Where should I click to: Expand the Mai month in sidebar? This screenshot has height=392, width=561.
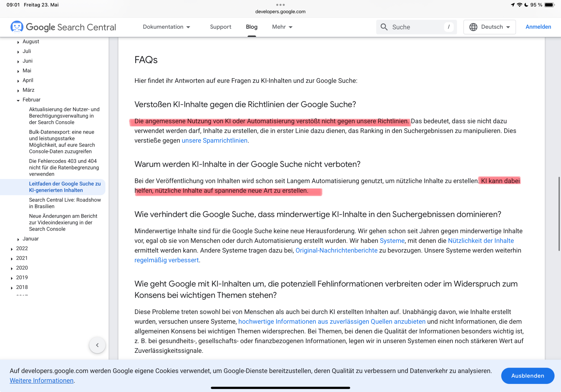18,71
